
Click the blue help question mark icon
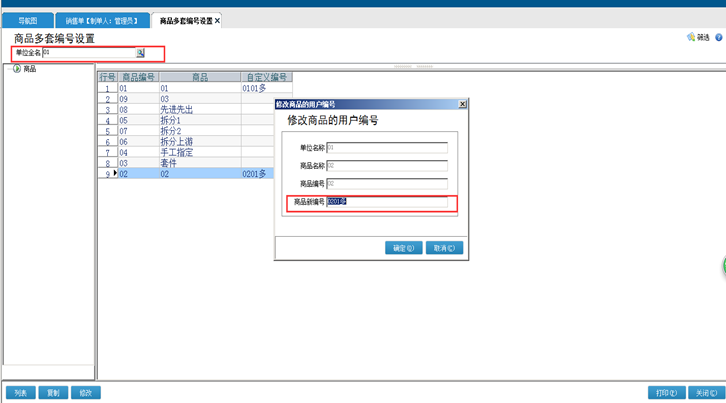(x=719, y=37)
